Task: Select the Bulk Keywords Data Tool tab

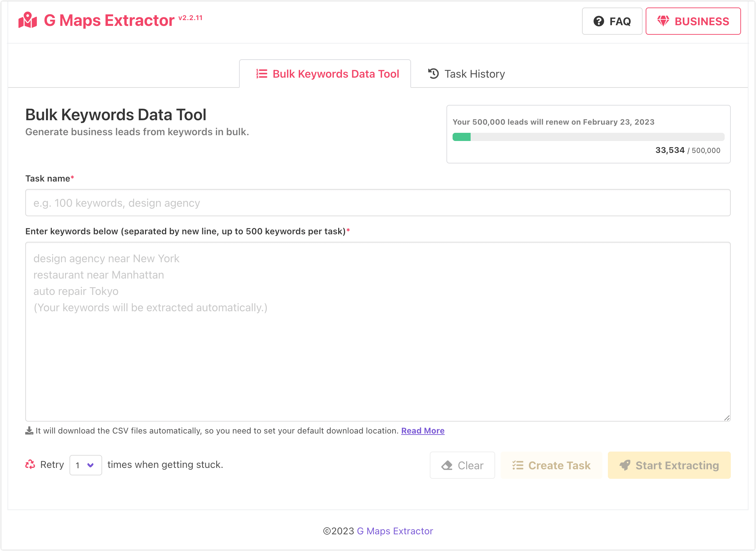Action: (x=325, y=74)
